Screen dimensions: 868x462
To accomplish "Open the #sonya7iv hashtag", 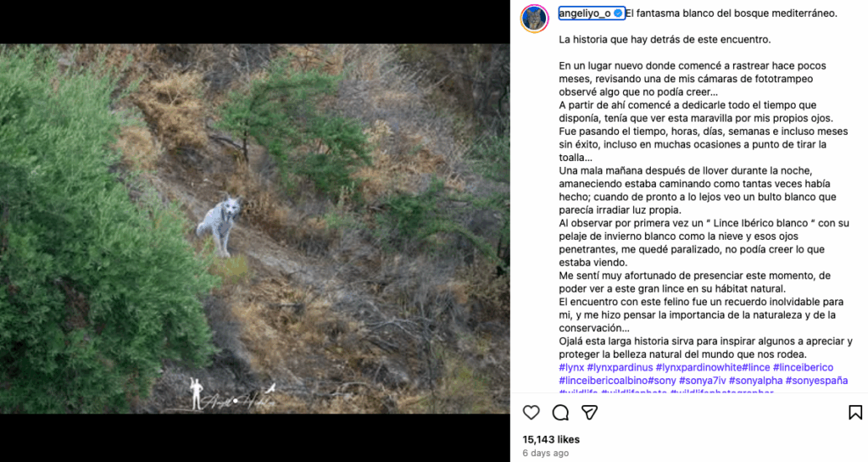I will pos(703,381).
